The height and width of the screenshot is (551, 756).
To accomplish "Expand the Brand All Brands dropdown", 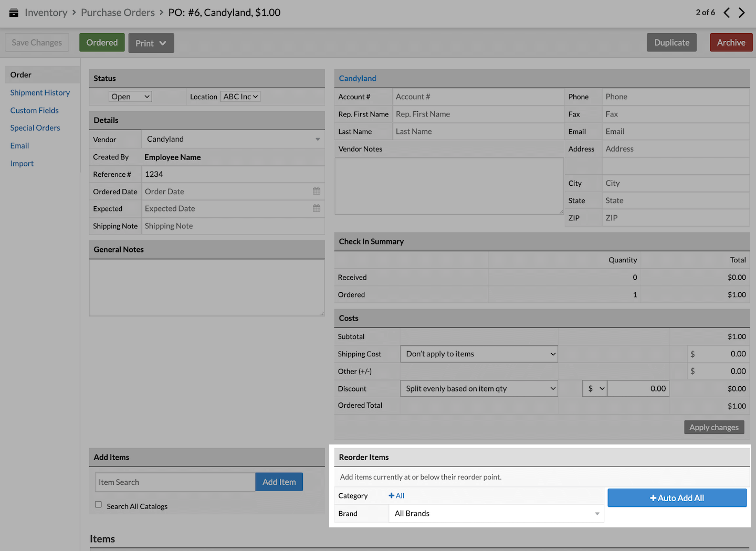I will pyautogui.click(x=496, y=514).
